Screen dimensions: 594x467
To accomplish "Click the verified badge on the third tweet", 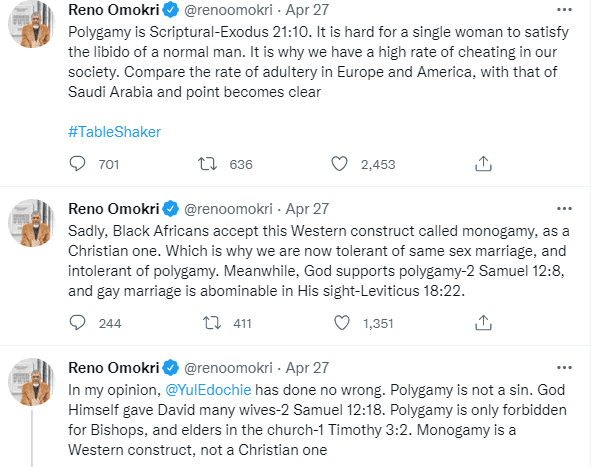I will point(171,368).
